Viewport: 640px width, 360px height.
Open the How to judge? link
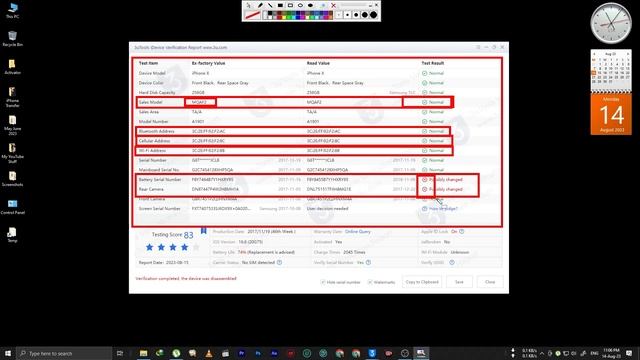(x=443, y=209)
